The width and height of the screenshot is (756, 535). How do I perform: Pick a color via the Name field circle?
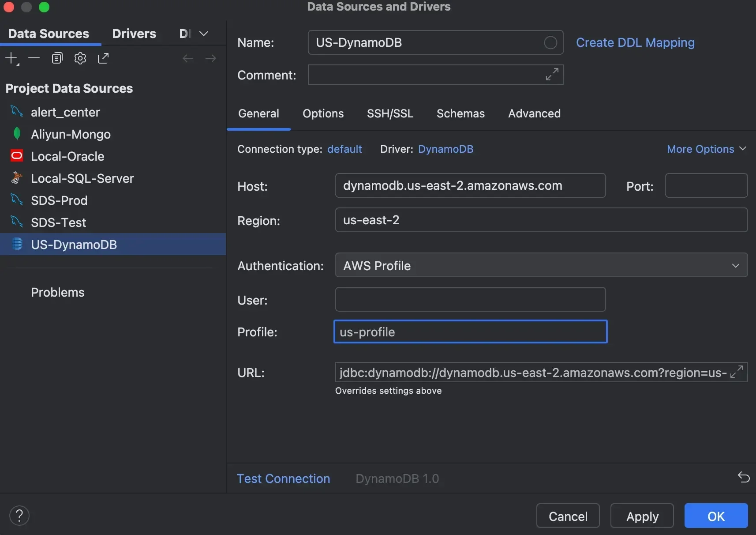[550, 43]
